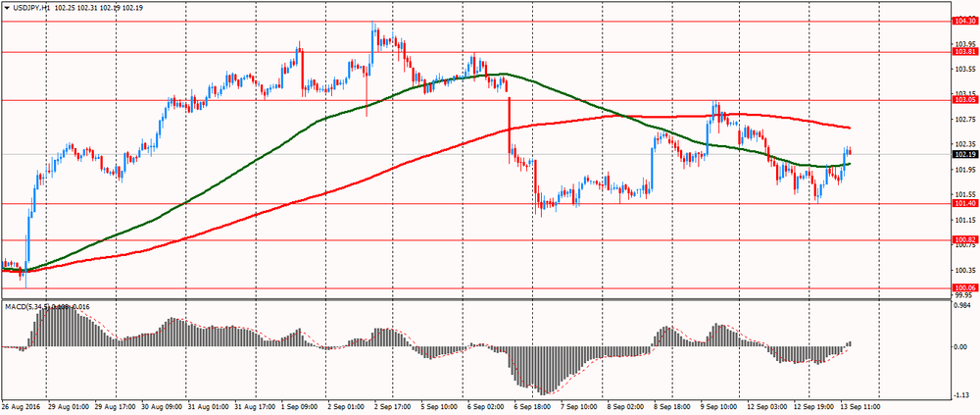Select the red 103.05 price level label
Viewport: 980px width, 415px height.
[964, 100]
